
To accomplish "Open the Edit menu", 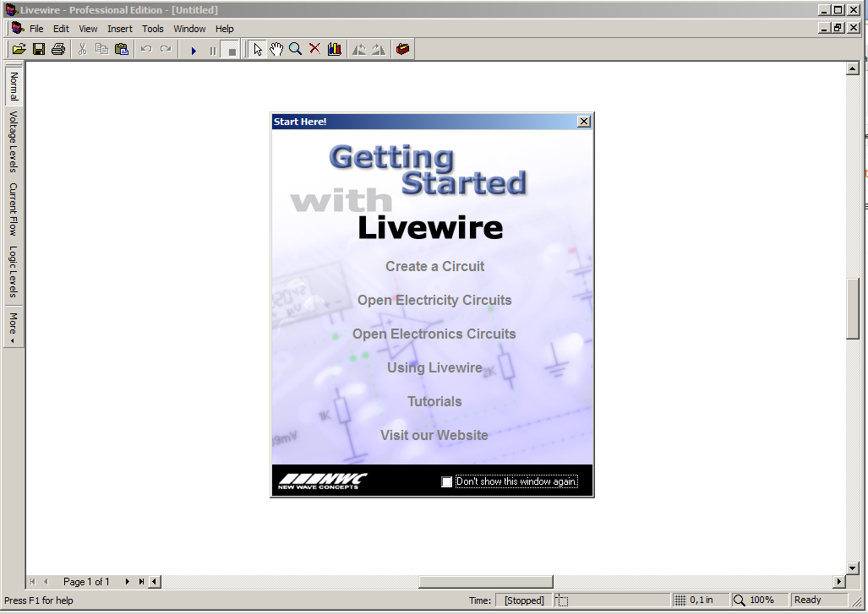I will [x=61, y=29].
